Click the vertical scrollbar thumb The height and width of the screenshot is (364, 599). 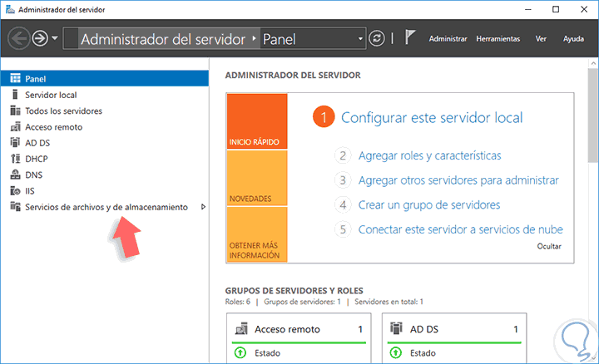tap(593, 116)
